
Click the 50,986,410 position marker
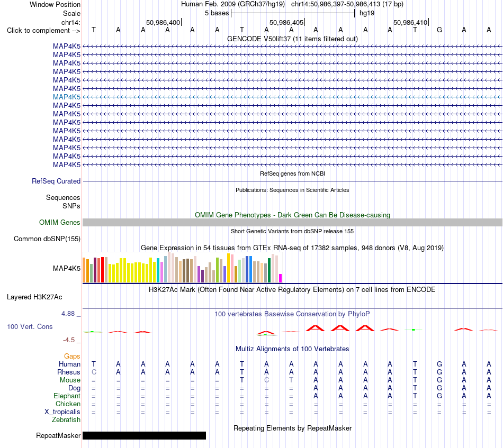[x=410, y=22]
